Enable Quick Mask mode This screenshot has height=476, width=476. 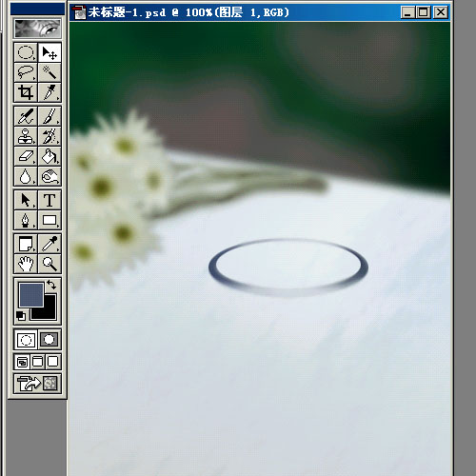(x=50, y=340)
